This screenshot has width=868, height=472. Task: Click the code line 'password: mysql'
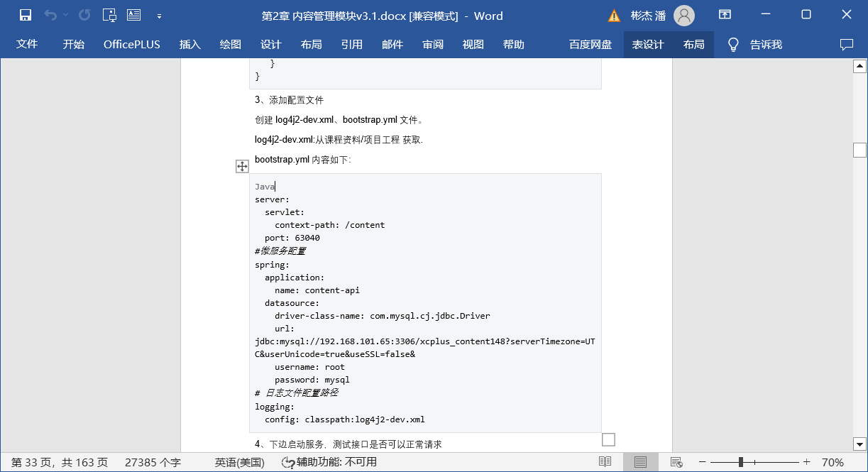(x=312, y=380)
